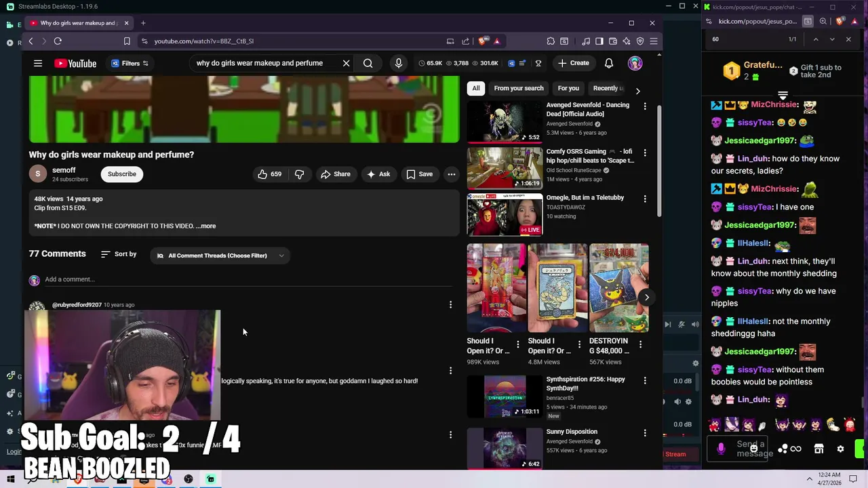Open browser extensions puzzle icon
The image size is (868, 488).
pyautogui.click(x=551, y=41)
